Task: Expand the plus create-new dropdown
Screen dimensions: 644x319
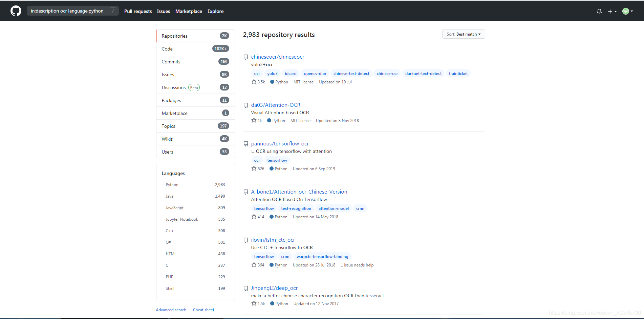Action: pos(612,11)
